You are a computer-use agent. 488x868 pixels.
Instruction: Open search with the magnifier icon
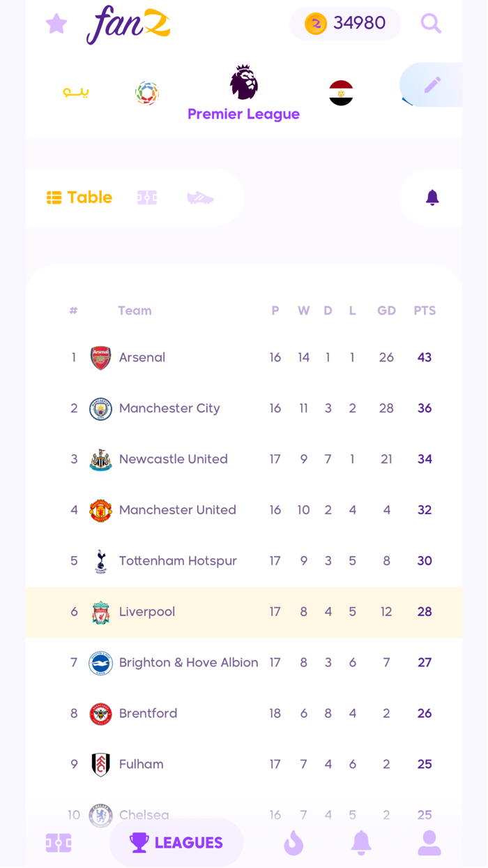(431, 23)
